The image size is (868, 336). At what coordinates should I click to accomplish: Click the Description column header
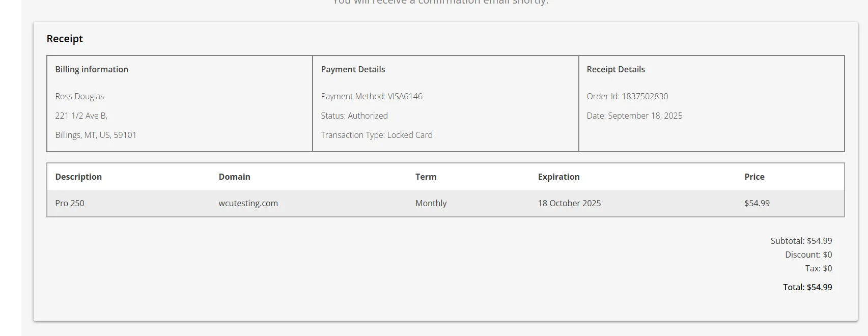pyautogui.click(x=78, y=177)
